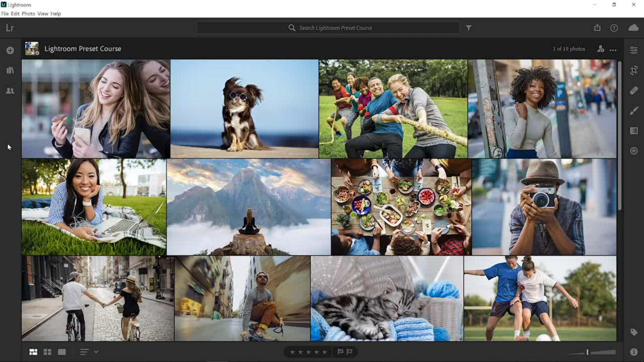Expand the sort order dropdown arrow
This screenshot has width=644, height=362.
point(96,352)
